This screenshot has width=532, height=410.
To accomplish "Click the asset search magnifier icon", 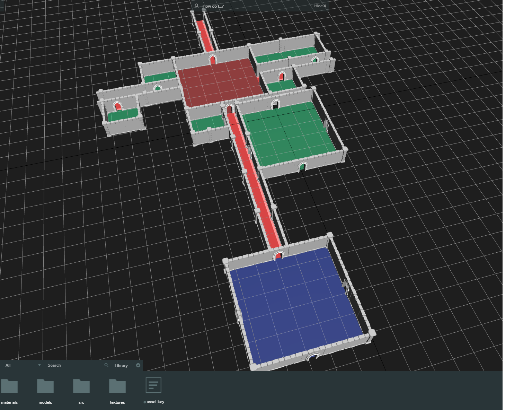I will point(106,365).
